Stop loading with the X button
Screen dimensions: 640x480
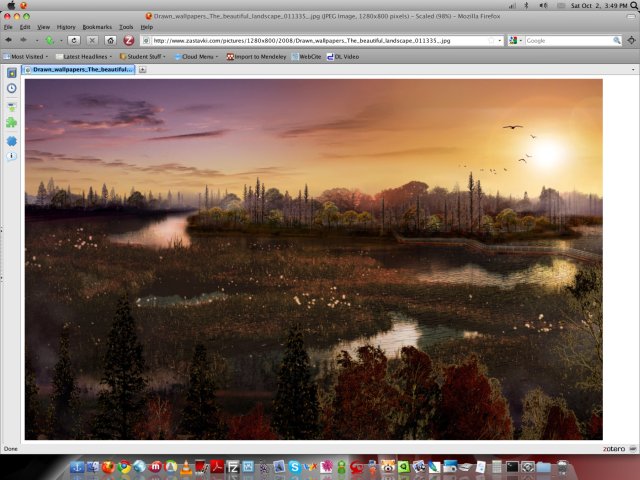tap(92, 40)
